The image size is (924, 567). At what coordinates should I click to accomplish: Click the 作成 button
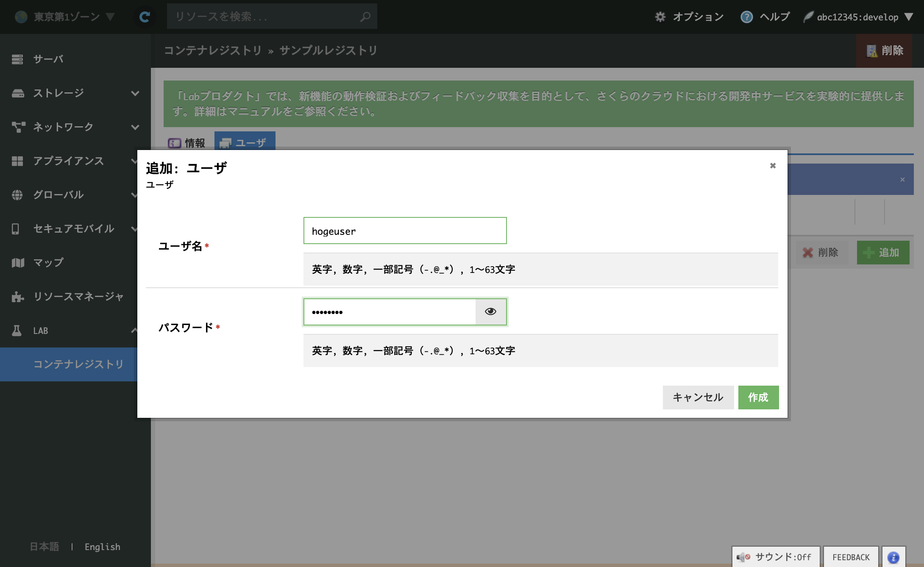click(758, 397)
